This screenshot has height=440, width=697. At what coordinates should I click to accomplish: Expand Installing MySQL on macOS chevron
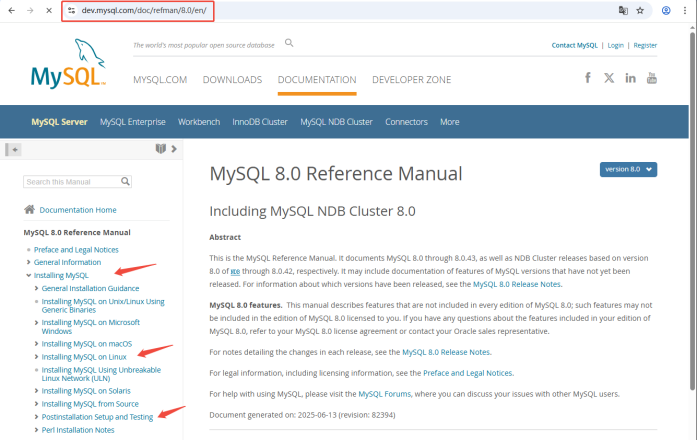point(36,344)
